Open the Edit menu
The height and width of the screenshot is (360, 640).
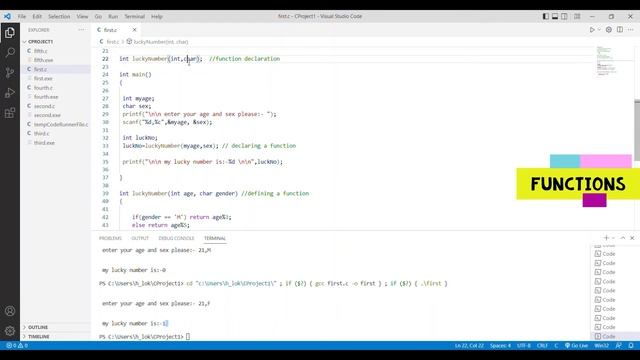tap(37, 16)
